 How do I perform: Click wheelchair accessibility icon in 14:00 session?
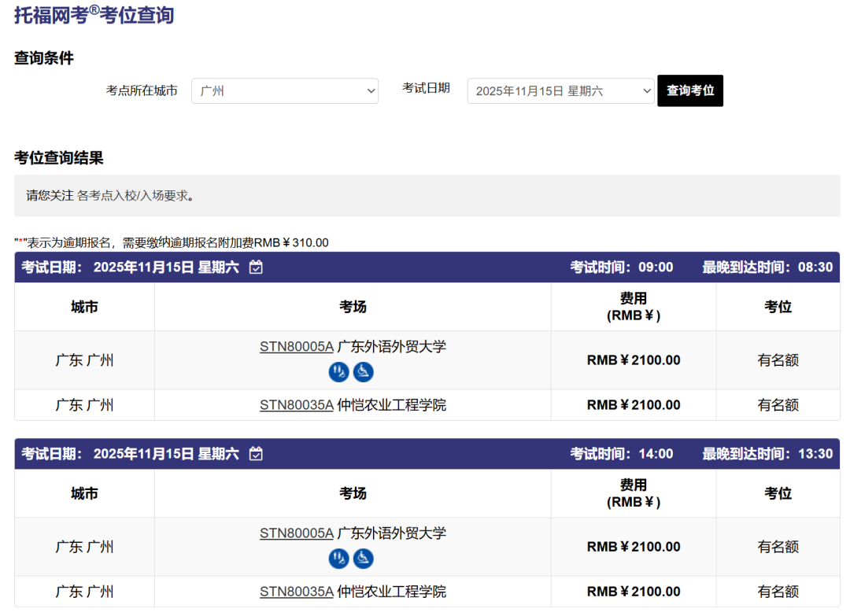(x=363, y=559)
